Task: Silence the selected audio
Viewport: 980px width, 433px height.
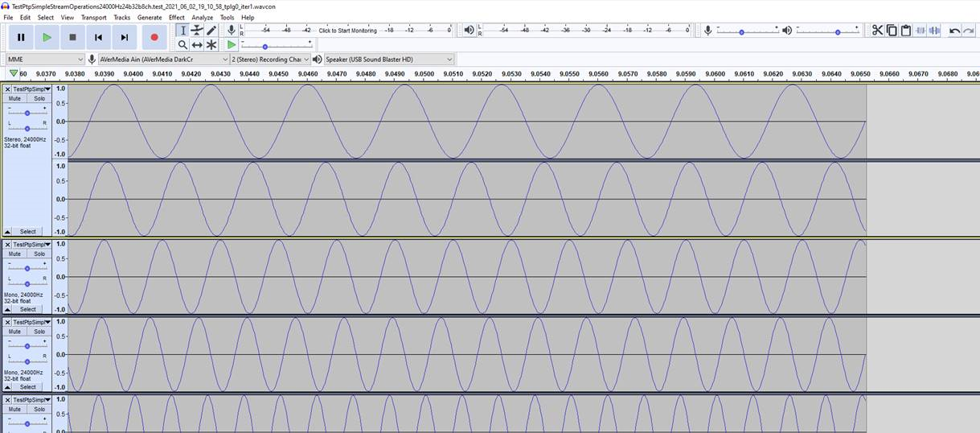Action: tap(935, 31)
